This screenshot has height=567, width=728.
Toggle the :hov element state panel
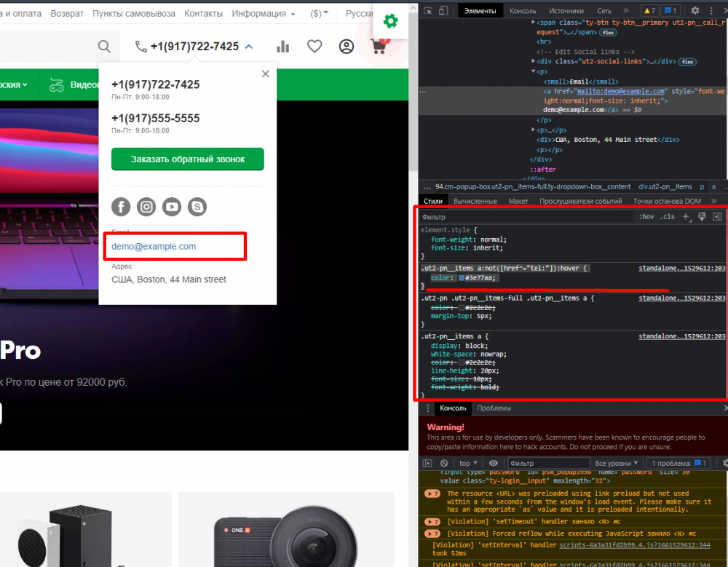point(646,217)
